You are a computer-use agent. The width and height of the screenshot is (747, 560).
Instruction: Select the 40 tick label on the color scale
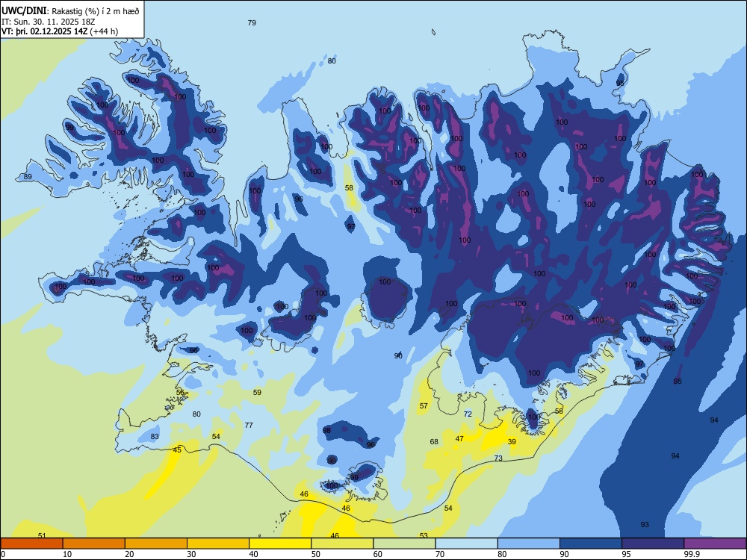tap(253, 554)
